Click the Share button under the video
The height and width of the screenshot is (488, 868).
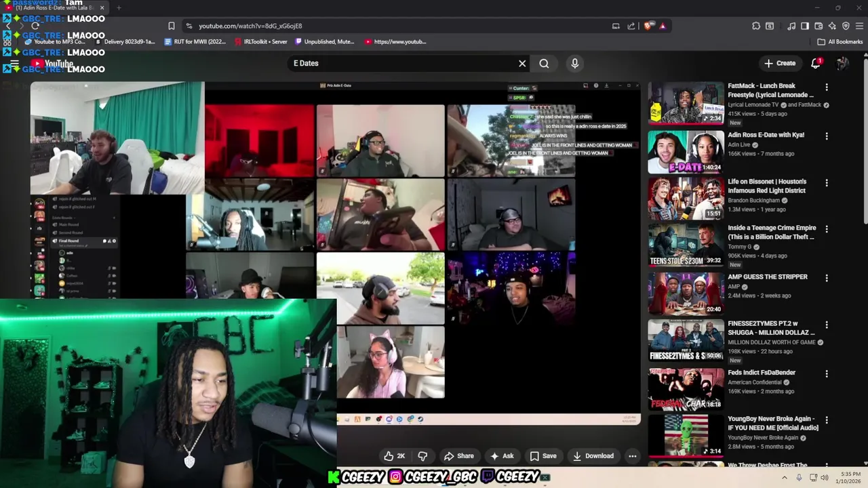tap(459, 456)
